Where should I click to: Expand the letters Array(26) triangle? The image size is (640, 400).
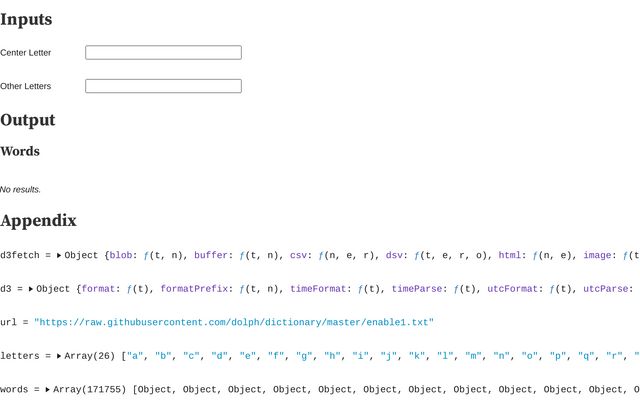click(x=59, y=356)
